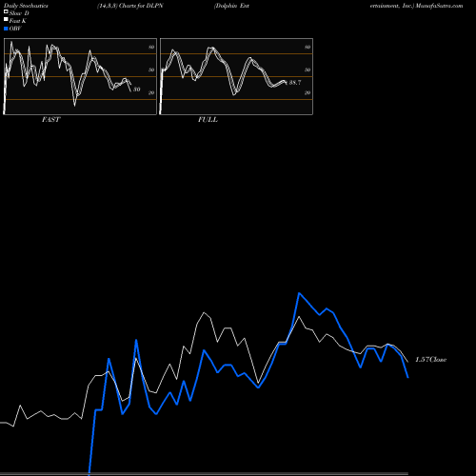Click the 20 axis label in FULL chart
The image size is (476, 476).
click(x=307, y=92)
